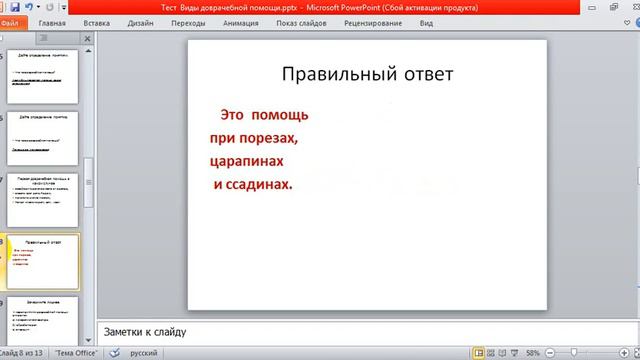Screen dimensions: 640x360
Task: Switch to the Вставка ribbon tab
Action: pyautogui.click(x=96, y=23)
